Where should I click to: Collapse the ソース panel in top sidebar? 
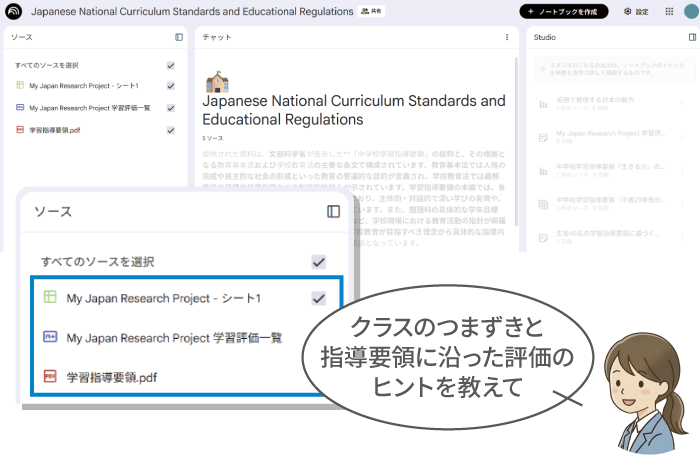179,37
